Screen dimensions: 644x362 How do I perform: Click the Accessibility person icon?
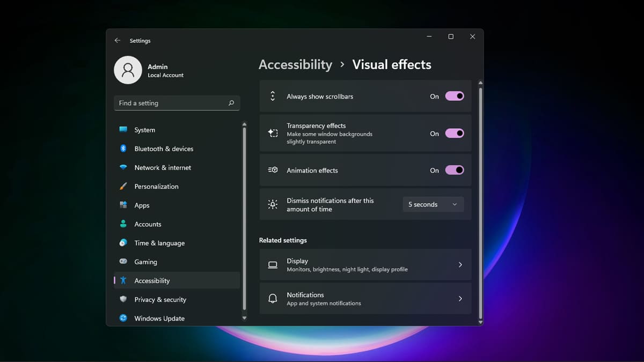click(122, 280)
